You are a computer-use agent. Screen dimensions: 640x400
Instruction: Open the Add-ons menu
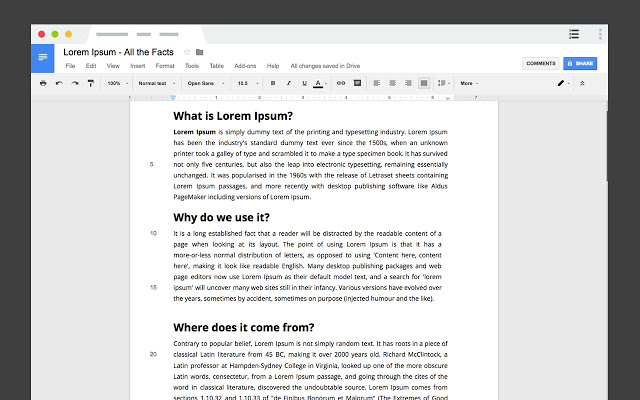click(245, 66)
